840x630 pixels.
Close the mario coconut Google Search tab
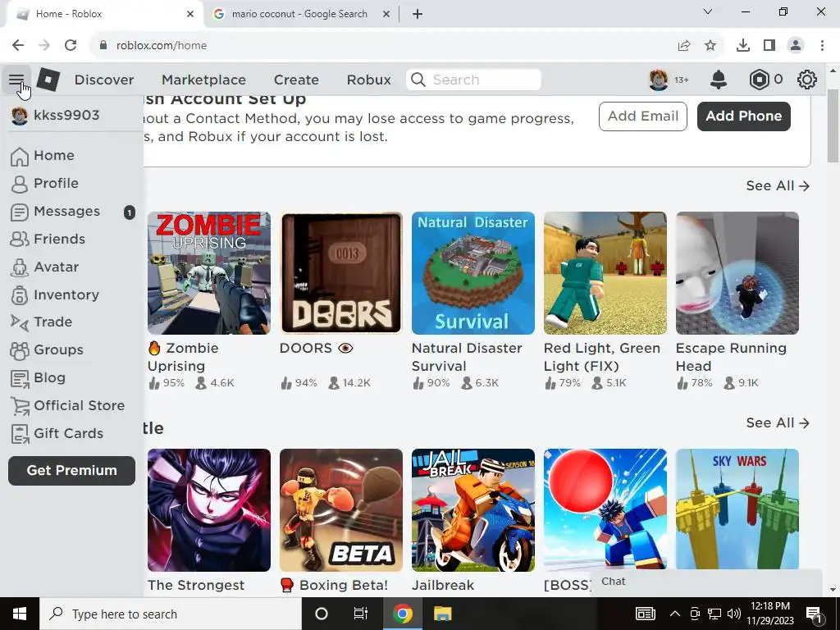click(x=386, y=14)
